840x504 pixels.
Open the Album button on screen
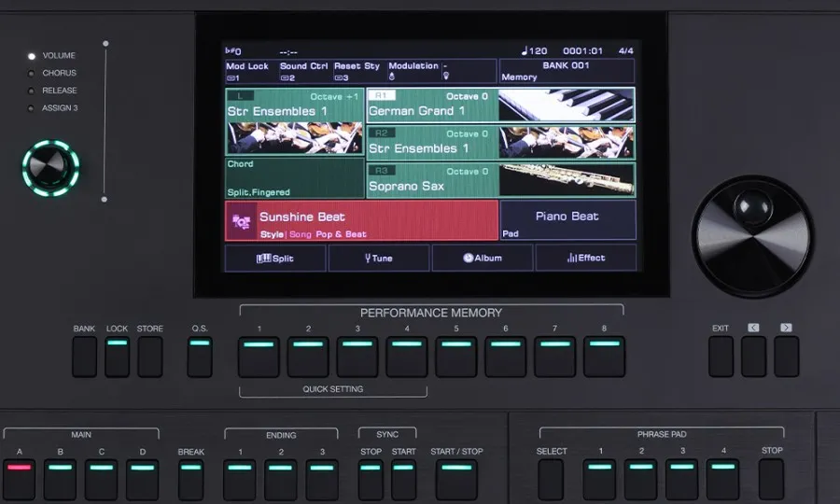point(483,258)
